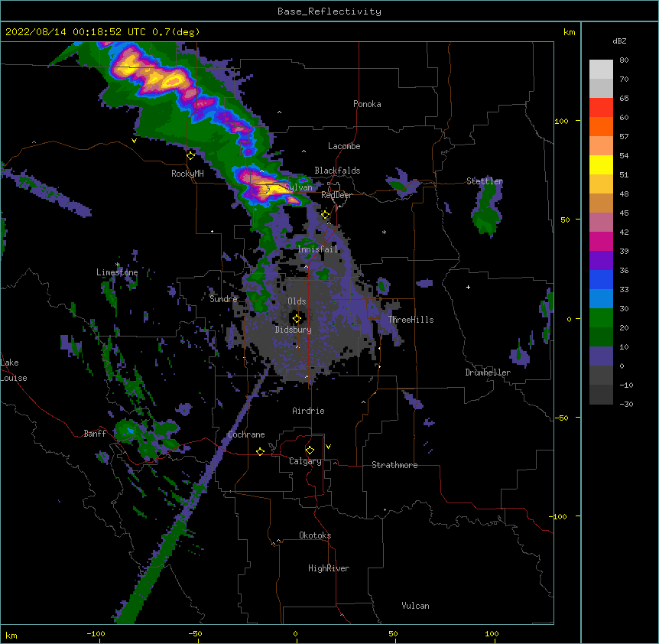Pick the orange 57-60 dBZ legend swatch
This screenshot has height=644, width=659.
pos(601,126)
